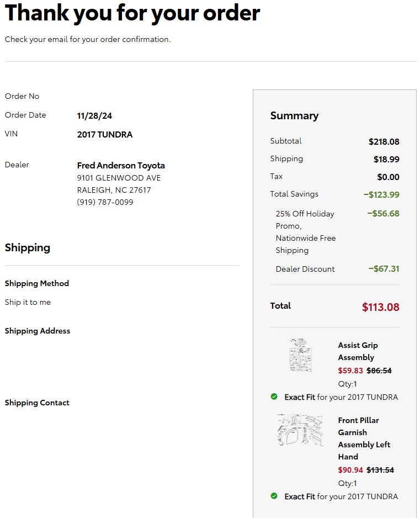Click the $113.08 order total
420x518 pixels.
(x=380, y=307)
